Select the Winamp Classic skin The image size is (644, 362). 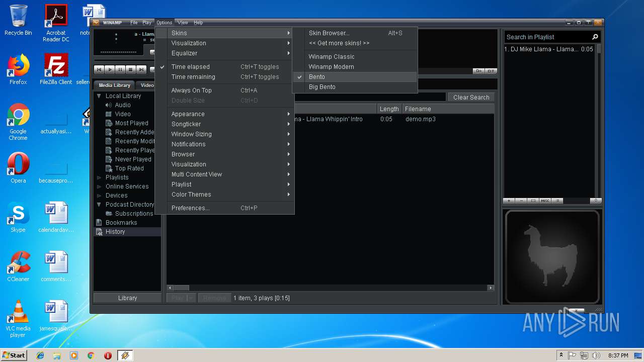coord(355,57)
